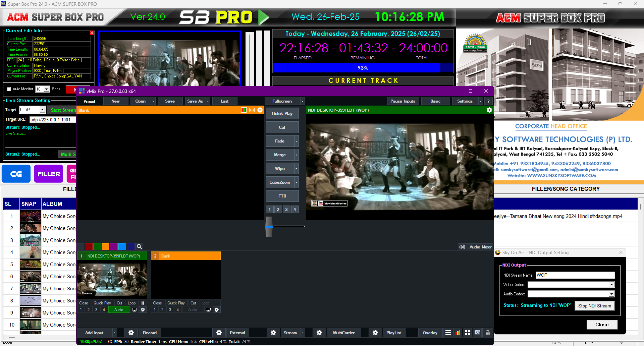Enable the Auto Monitor checkbox
Screen dimensions: 644x346
9,89
